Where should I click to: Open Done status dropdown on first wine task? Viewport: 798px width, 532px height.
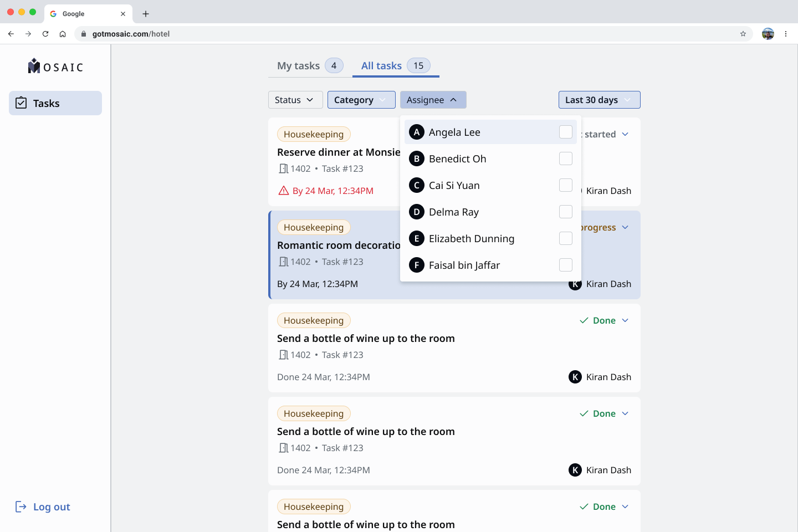coord(604,320)
